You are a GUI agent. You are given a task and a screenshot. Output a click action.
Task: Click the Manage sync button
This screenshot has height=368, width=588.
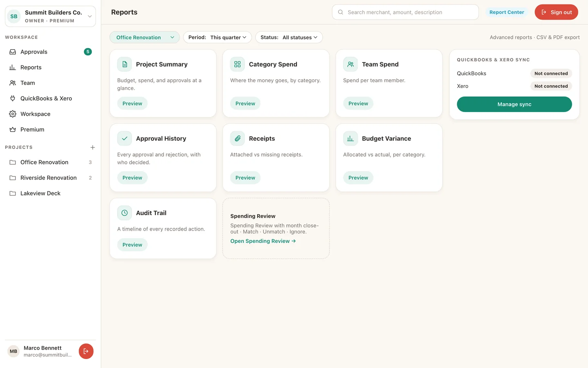514,104
